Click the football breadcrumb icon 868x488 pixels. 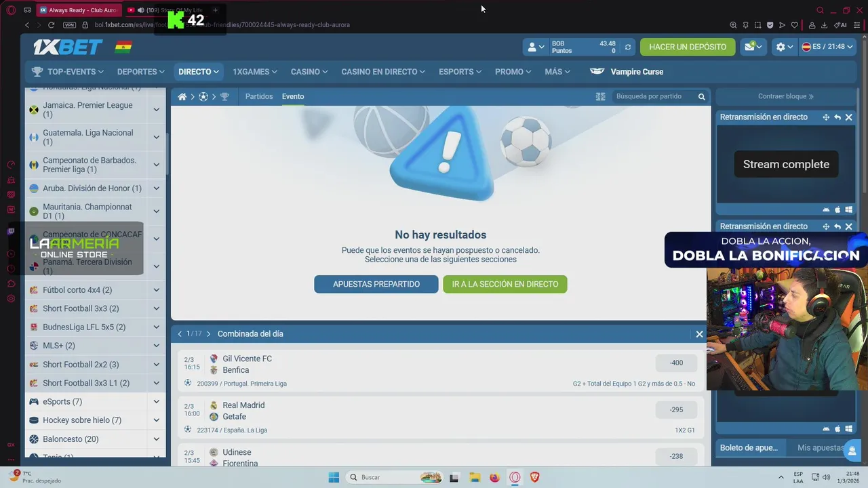click(203, 97)
